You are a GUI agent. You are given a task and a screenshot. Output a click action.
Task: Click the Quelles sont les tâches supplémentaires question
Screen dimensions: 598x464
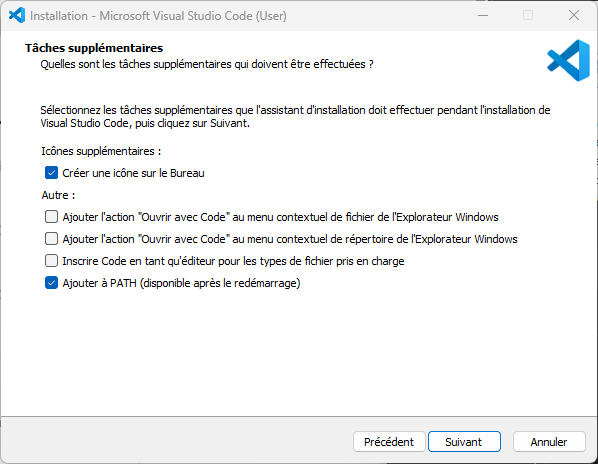point(207,64)
